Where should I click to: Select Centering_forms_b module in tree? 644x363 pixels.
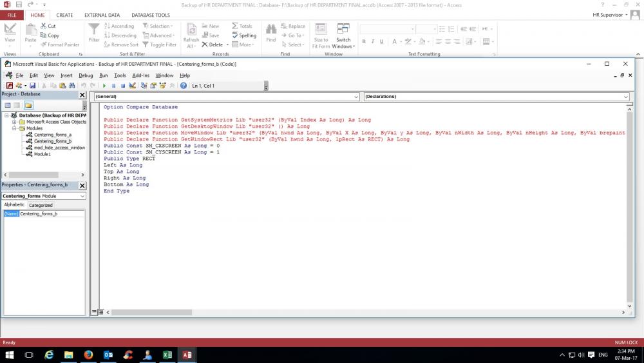pyautogui.click(x=53, y=141)
